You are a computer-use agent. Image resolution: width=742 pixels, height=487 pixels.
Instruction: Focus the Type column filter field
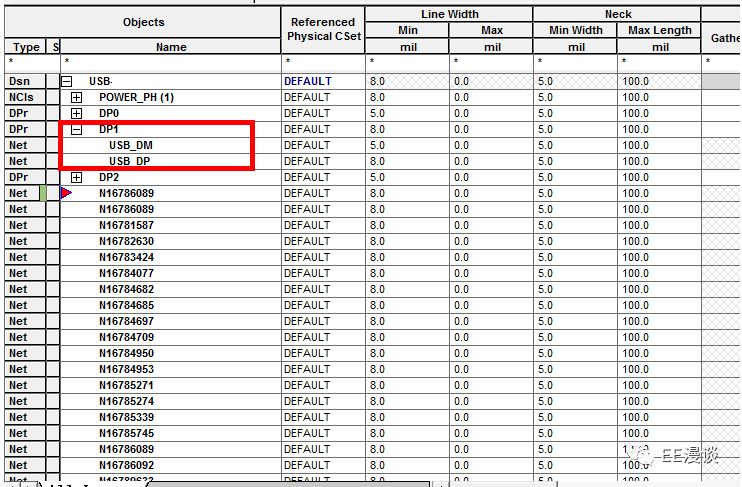[x=32, y=63]
